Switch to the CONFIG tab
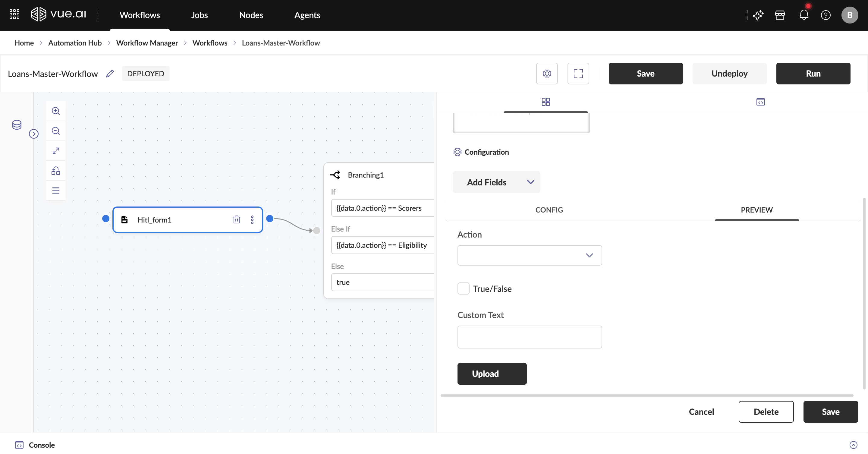The width and height of the screenshot is (868, 454). click(549, 210)
